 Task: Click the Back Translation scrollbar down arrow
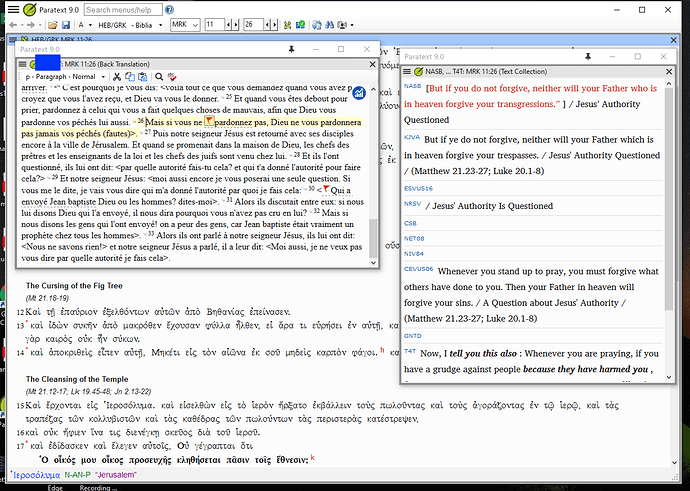click(x=373, y=263)
